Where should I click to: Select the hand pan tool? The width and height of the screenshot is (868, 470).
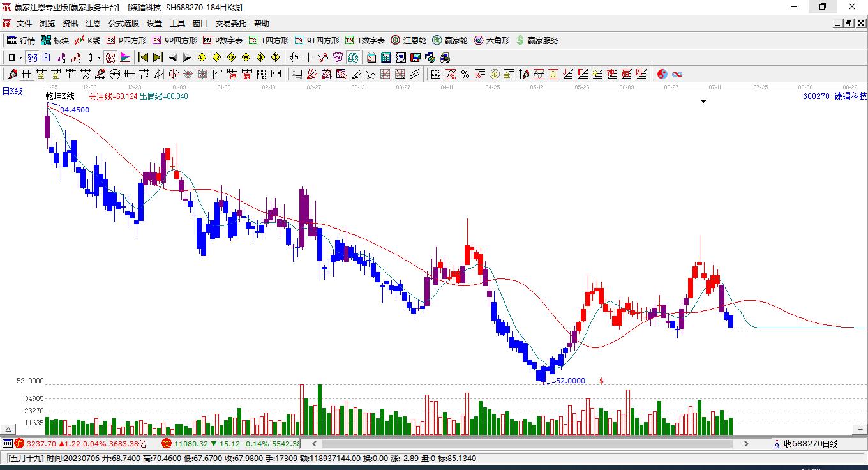click(294, 57)
